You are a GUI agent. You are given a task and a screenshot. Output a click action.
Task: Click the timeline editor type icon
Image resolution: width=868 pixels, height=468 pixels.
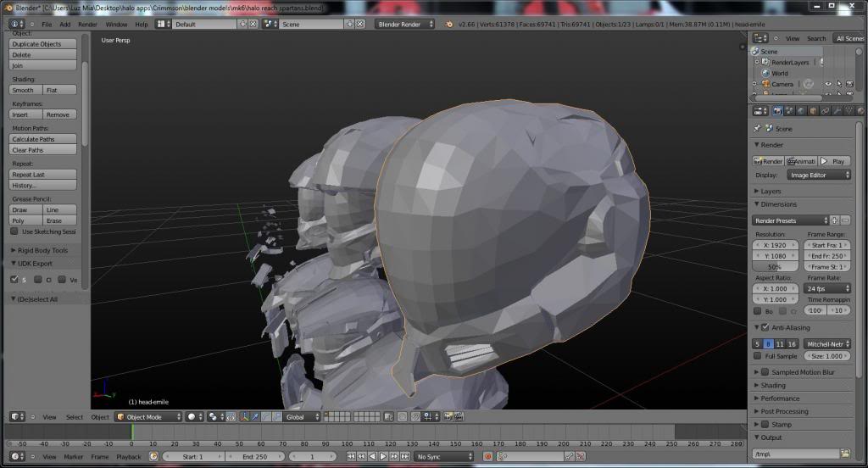18,457
